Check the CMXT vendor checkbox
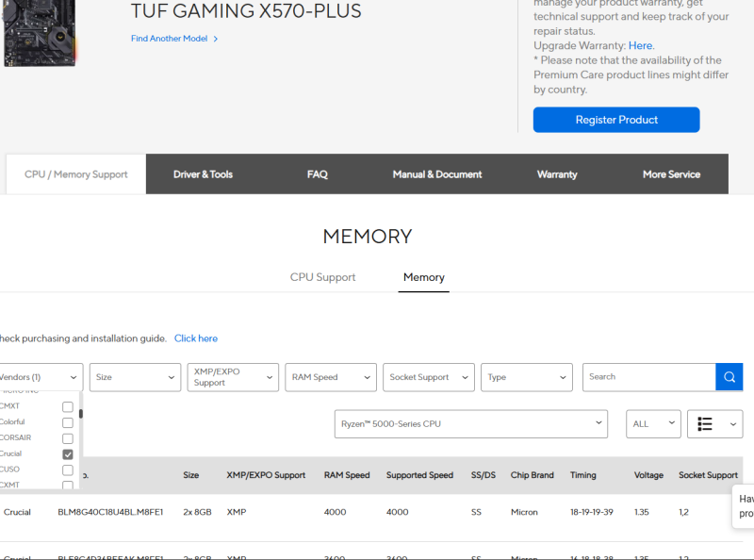 click(x=68, y=407)
